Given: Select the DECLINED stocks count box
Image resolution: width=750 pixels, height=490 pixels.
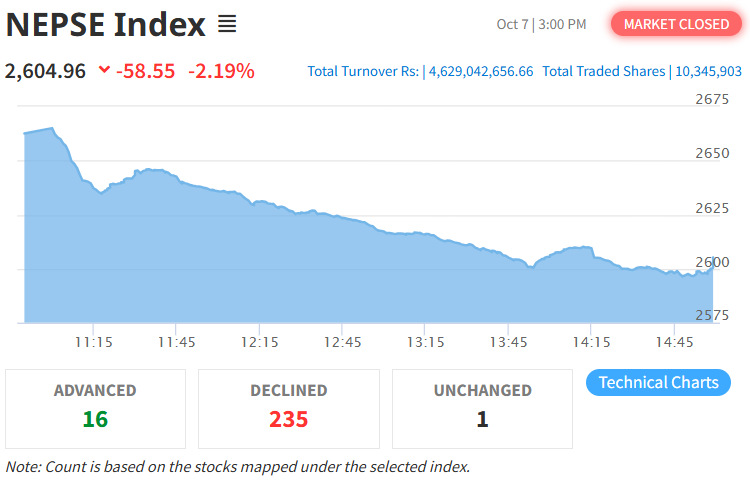Looking at the screenshot, I should (289, 408).
